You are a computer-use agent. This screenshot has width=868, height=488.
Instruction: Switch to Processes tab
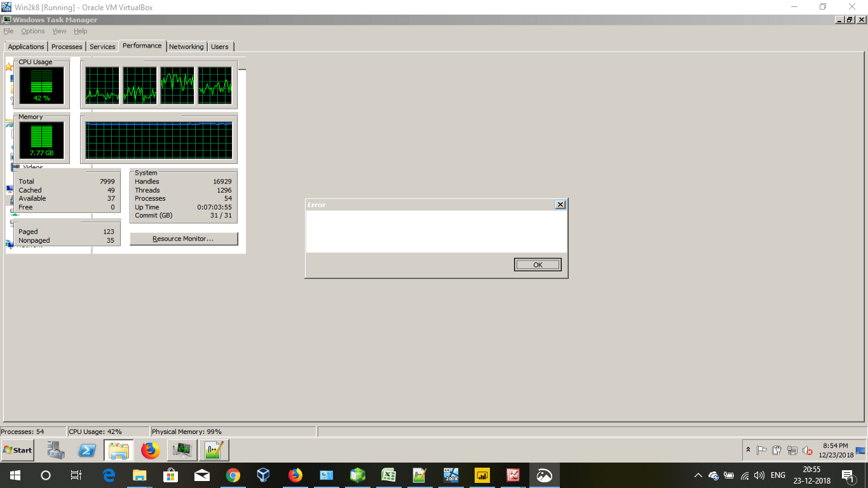(67, 46)
